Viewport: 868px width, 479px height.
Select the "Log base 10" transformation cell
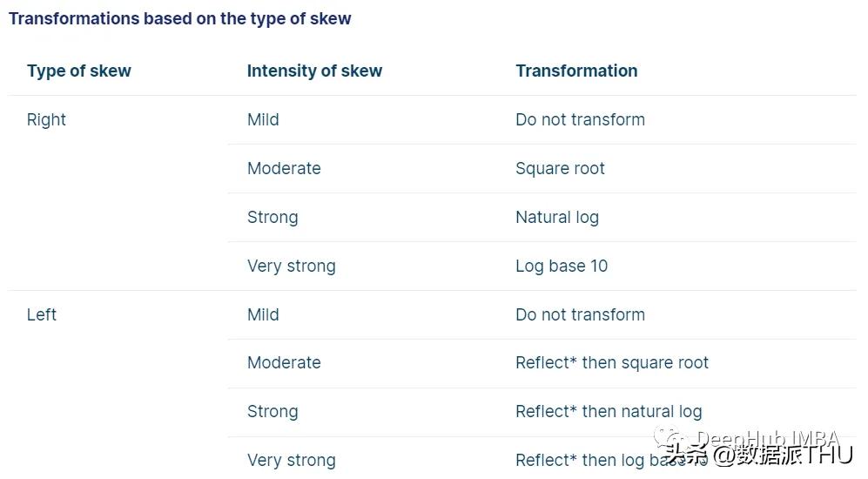(x=562, y=266)
